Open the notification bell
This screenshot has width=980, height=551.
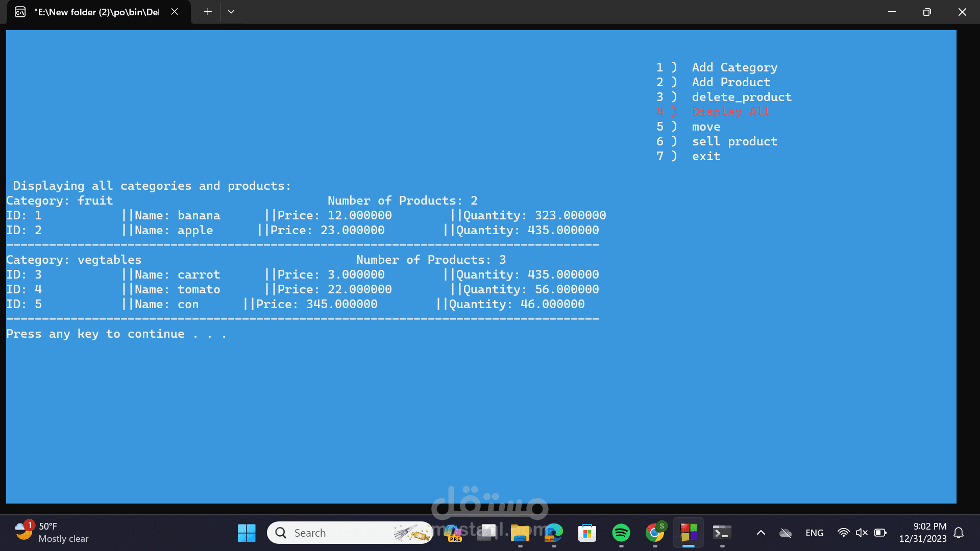point(959,533)
